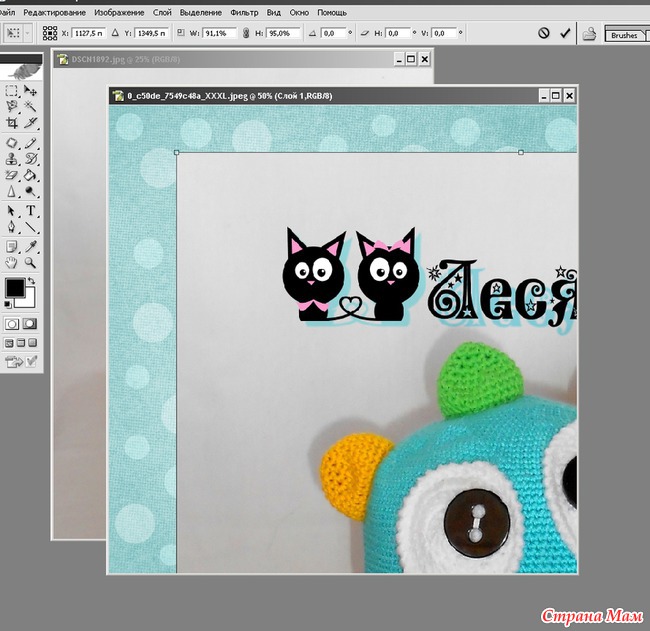Select the Eyedropper tool

(x=31, y=245)
